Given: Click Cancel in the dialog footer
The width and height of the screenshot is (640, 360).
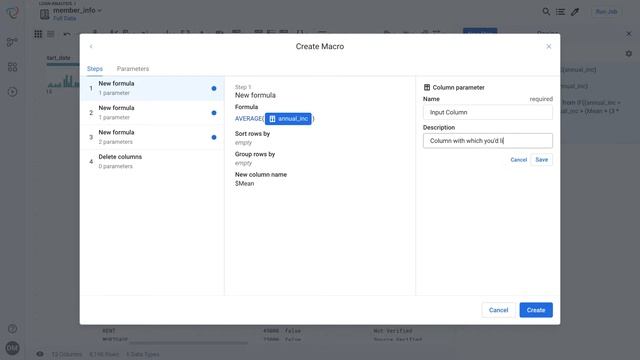Looking at the screenshot, I should (x=498, y=310).
